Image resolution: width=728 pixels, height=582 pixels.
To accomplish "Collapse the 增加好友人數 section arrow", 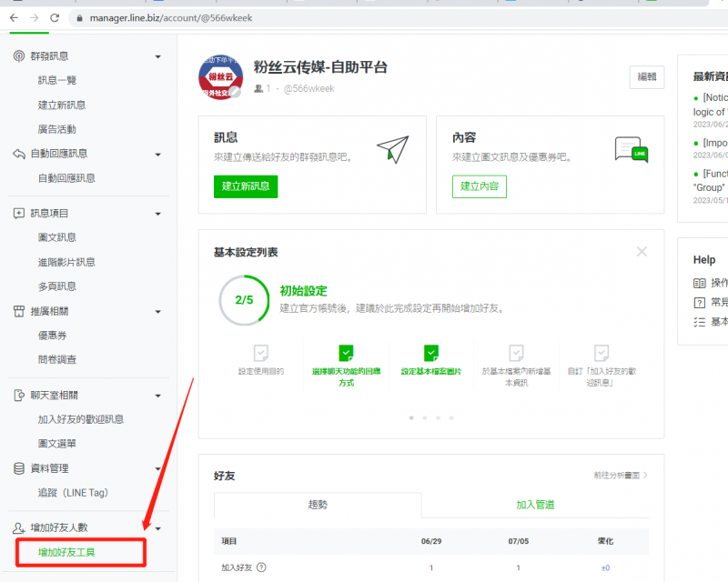I will point(157,528).
